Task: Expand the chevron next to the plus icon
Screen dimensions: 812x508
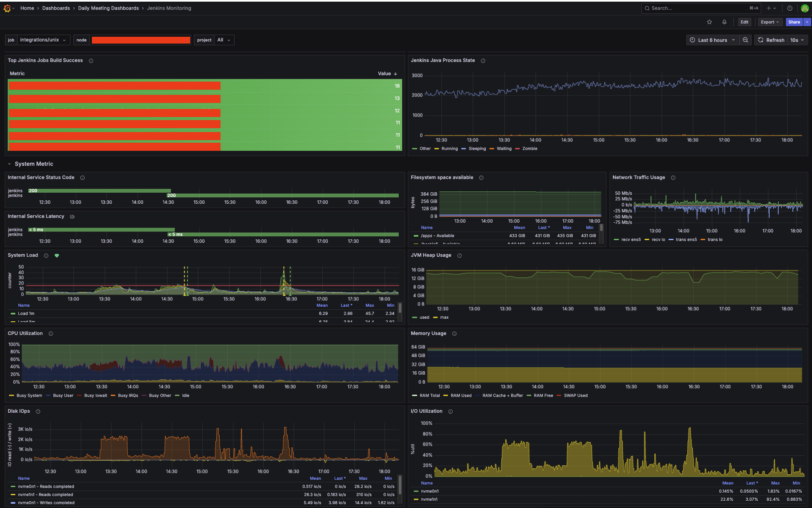Action: (x=774, y=8)
